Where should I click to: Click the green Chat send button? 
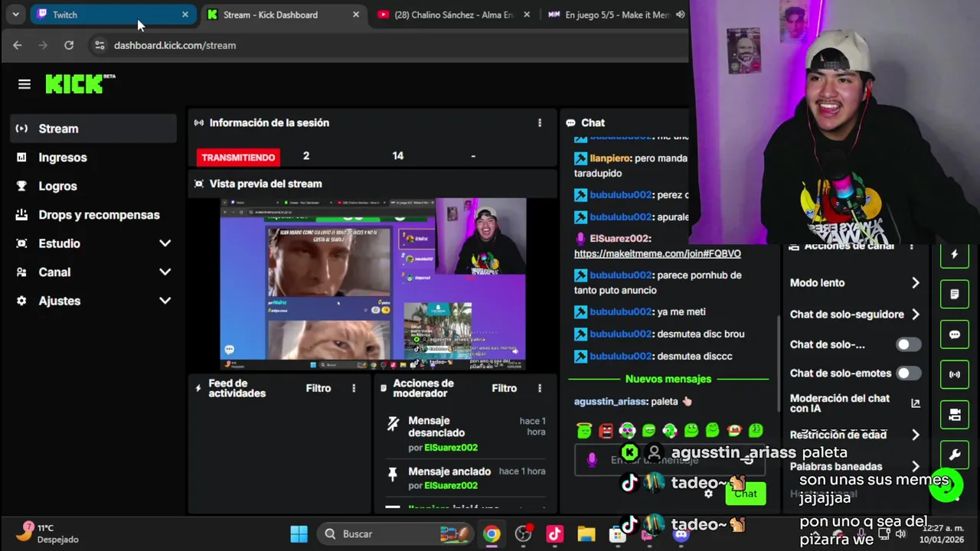746,494
